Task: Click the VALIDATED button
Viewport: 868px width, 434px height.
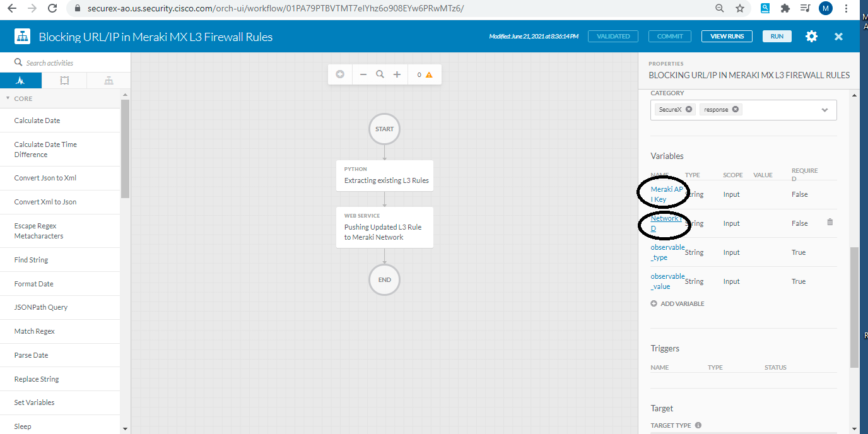Action: pos(613,37)
